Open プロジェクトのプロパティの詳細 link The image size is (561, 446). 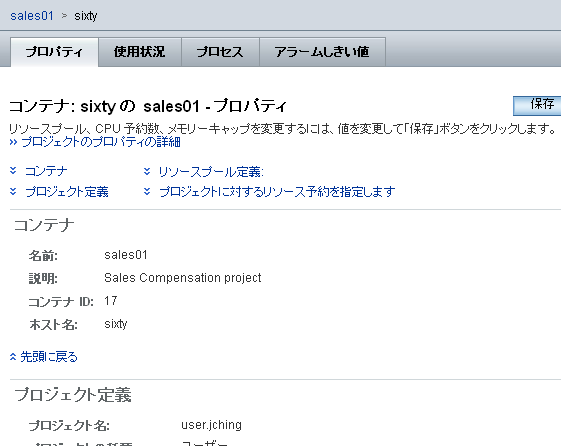pyautogui.click(x=101, y=142)
